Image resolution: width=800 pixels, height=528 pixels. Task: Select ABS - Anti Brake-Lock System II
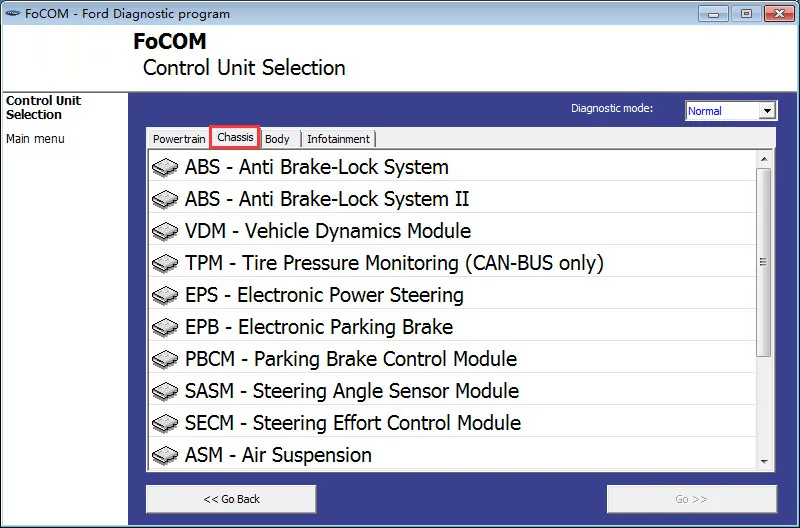[x=327, y=199]
